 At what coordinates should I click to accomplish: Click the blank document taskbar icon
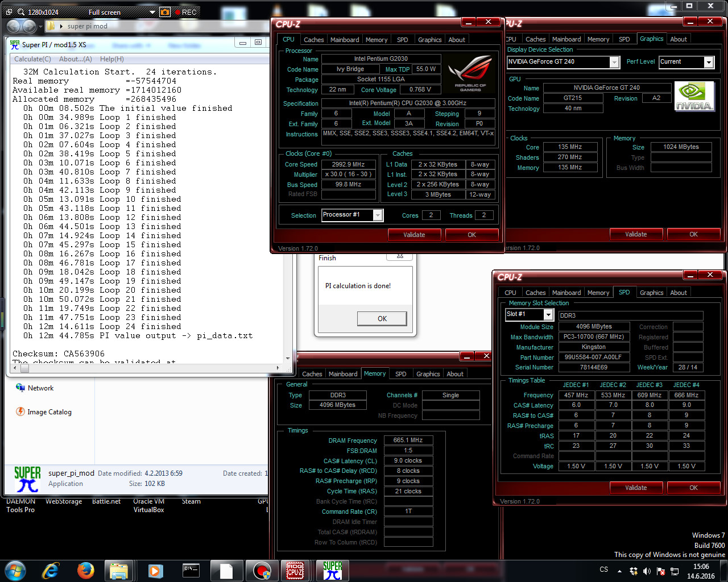pos(227,571)
